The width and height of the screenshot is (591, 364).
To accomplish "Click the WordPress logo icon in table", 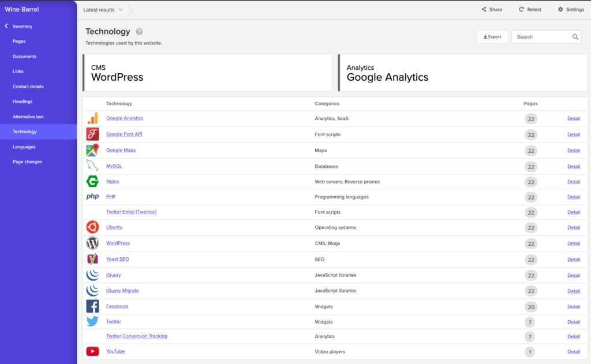I will coord(92,243).
